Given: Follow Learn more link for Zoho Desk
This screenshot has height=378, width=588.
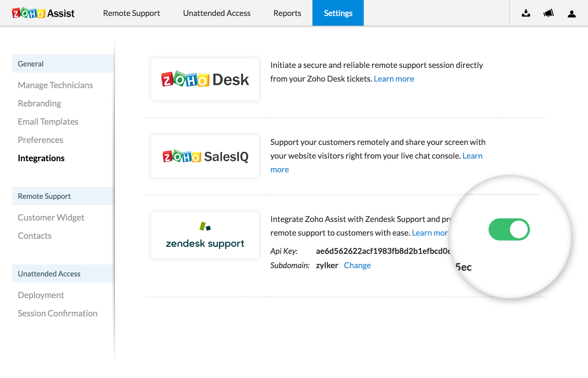Looking at the screenshot, I should [394, 79].
